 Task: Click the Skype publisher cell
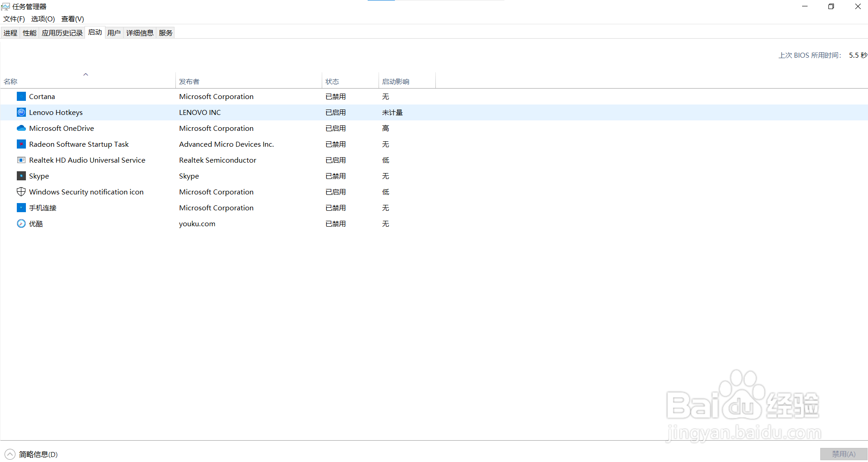(x=189, y=176)
